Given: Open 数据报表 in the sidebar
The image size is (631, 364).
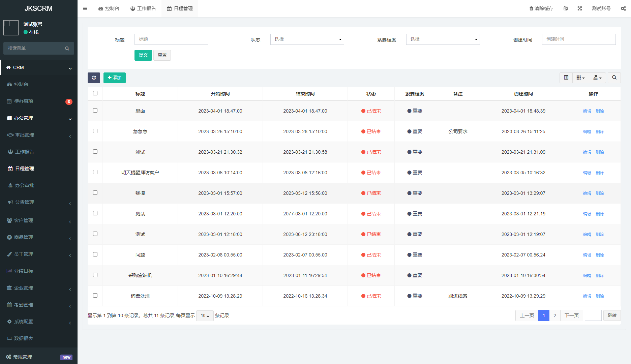Looking at the screenshot, I should (39, 338).
